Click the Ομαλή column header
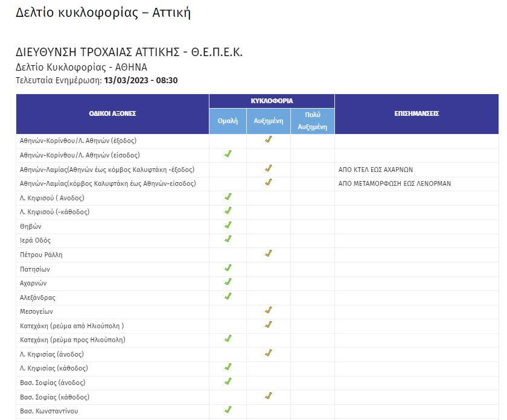 [228, 121]
